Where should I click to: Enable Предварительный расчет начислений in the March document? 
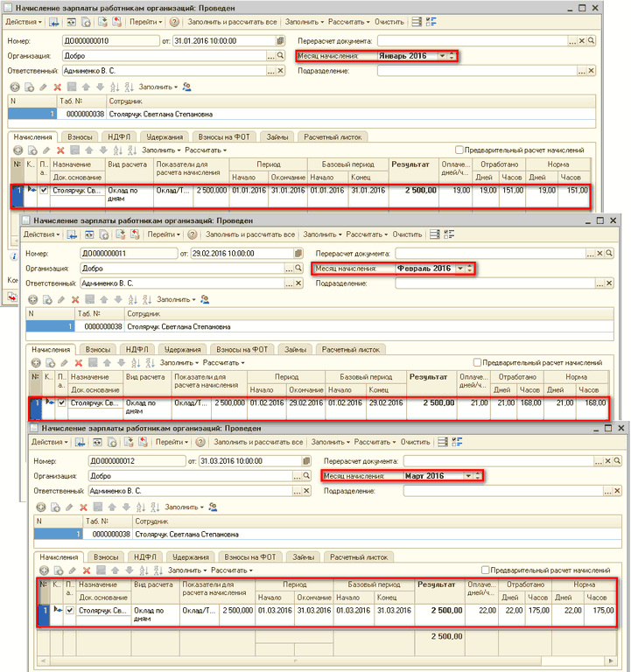coord(487,570)
